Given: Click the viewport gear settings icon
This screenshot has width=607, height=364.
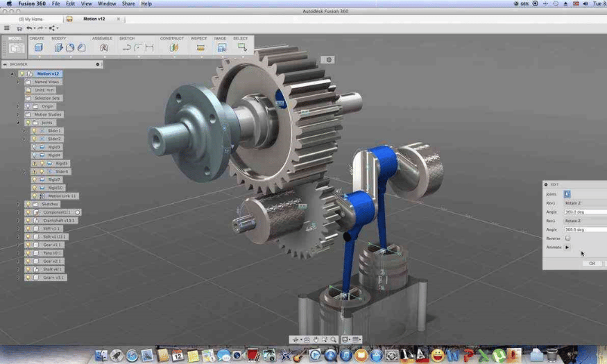Looking at the screenshot, I should [329, 60].
